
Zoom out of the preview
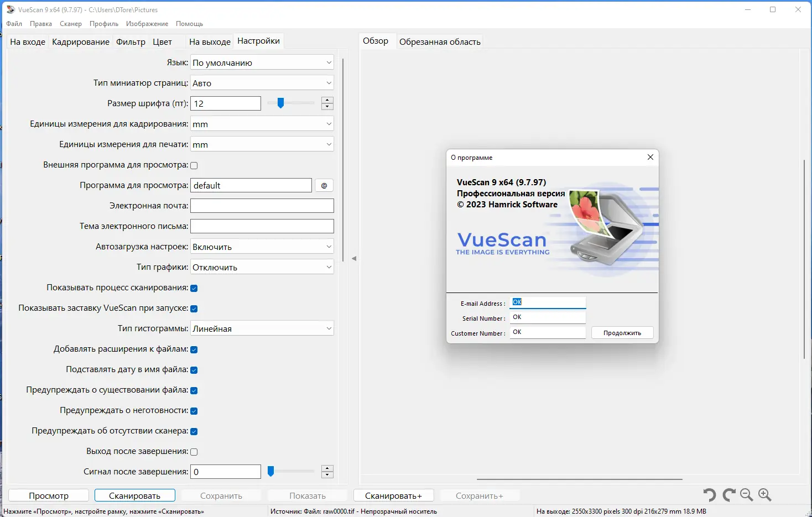coord(746,495)
